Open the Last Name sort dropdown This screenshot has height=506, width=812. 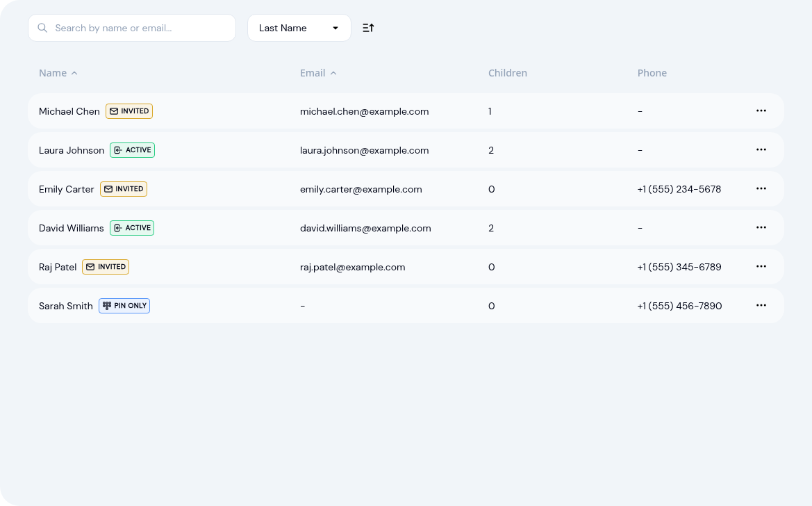[x=299, y=28]
